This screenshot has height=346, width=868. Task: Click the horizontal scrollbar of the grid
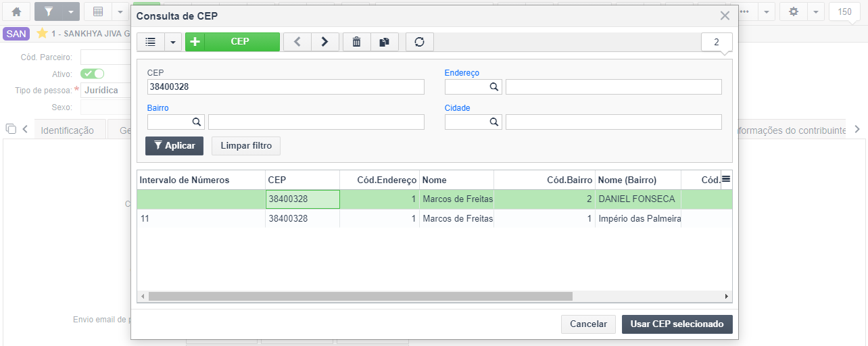360,296
